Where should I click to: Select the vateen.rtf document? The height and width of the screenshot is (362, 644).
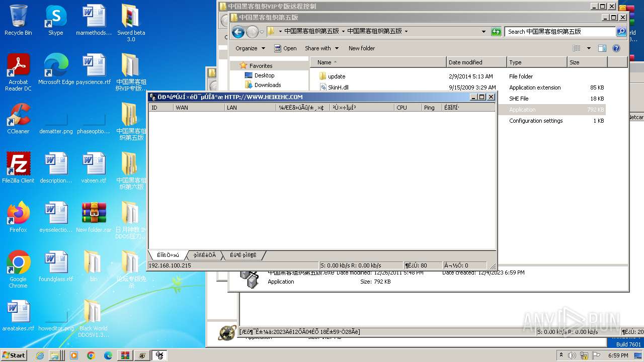[94, 168]
